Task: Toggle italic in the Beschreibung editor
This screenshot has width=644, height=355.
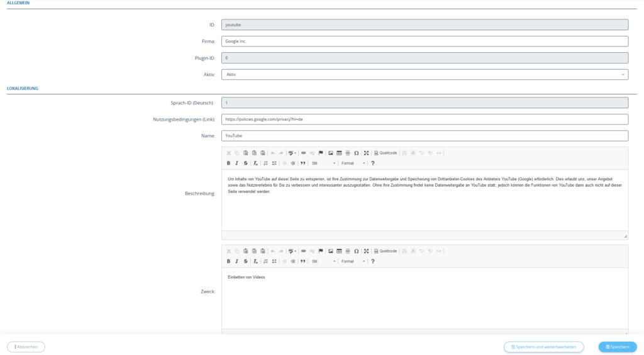Action: point(236,163)
